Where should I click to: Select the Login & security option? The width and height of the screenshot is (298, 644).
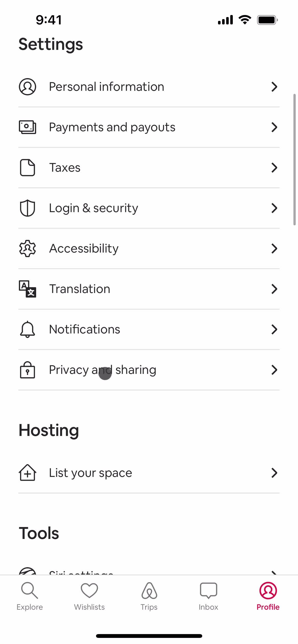(93, 208)
